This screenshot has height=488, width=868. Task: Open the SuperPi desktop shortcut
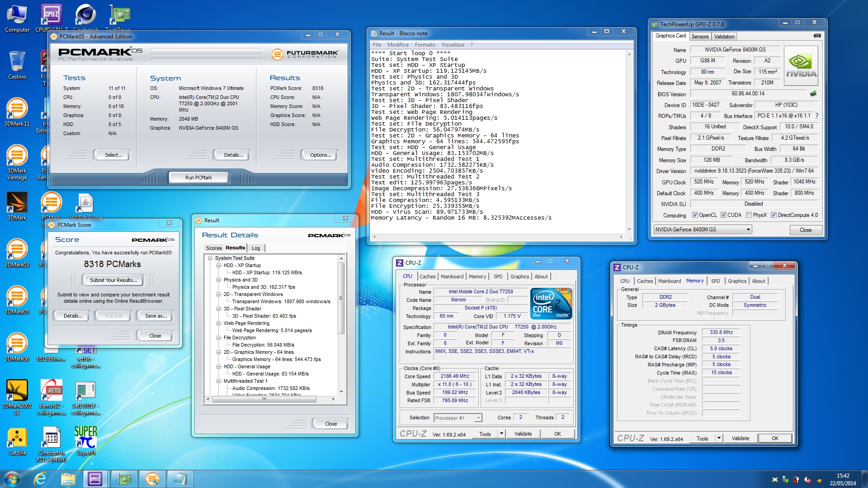pos(86,441)
